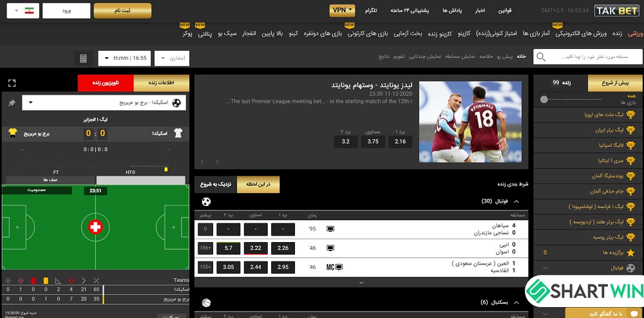Click trophy icon beside لالیگا اسپانیا
Image resolution: width=644 pixels, height=318 pixels.
(x=631, y=145)
